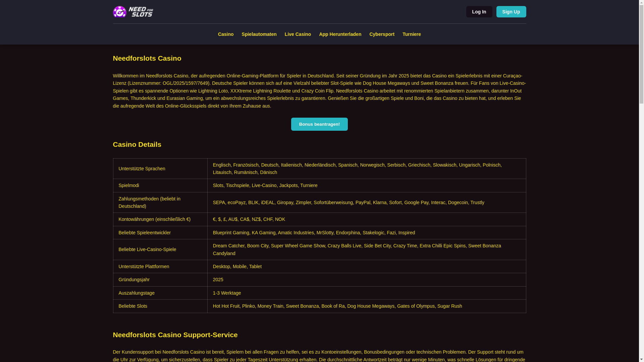Click the Zahlungsmethoden (beliebt in Deutschland) label
Viewport: 644px width, 362px height.
150,202
